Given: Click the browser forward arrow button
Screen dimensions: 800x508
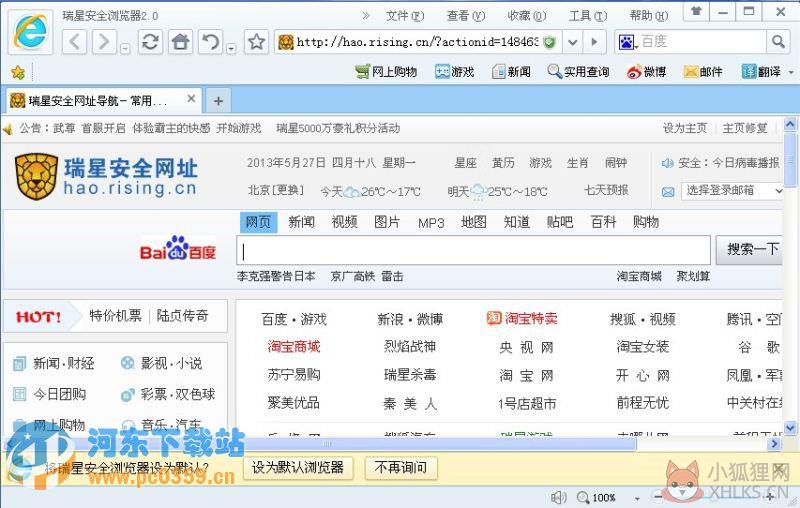Looking at the screenshot, I should point(104,41).
